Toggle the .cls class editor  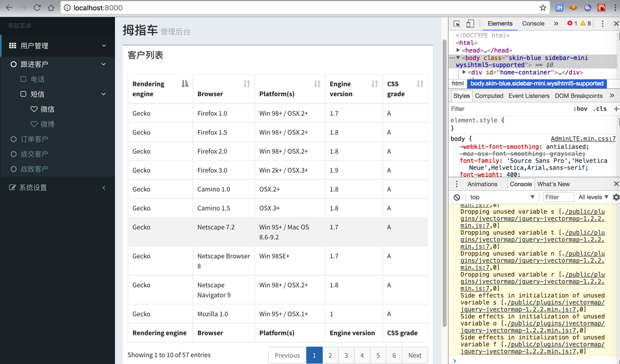(x=600, y=109)
